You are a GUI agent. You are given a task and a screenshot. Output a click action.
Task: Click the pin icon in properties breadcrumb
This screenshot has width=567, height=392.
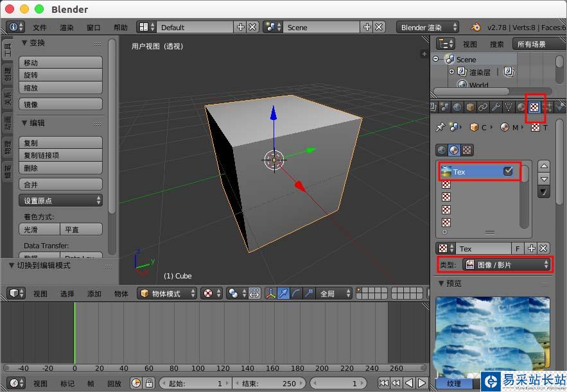441,127
